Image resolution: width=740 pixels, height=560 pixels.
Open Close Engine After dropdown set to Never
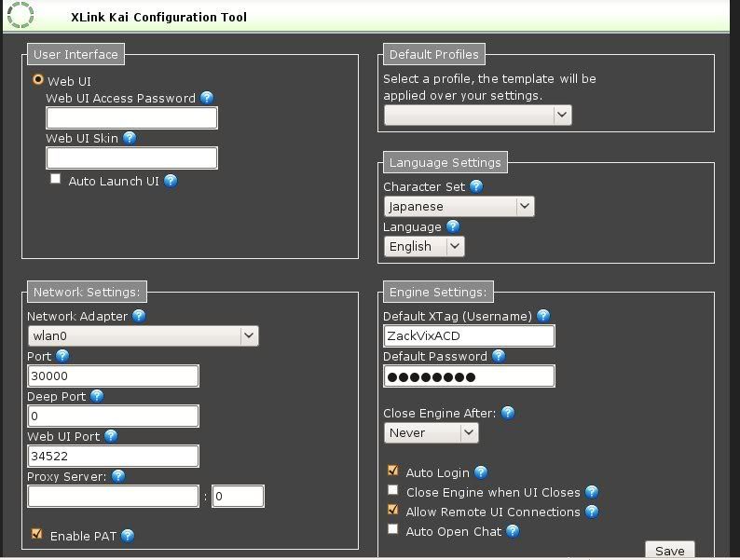(x=431, y=432)
